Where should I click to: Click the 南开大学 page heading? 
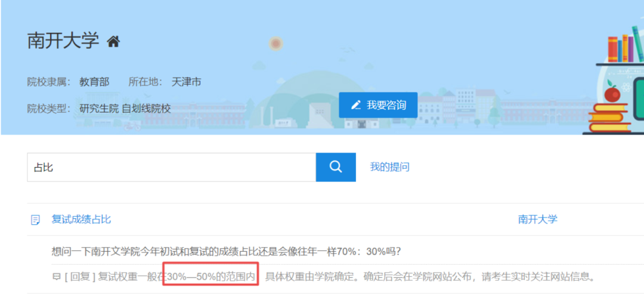coord(63,41)
